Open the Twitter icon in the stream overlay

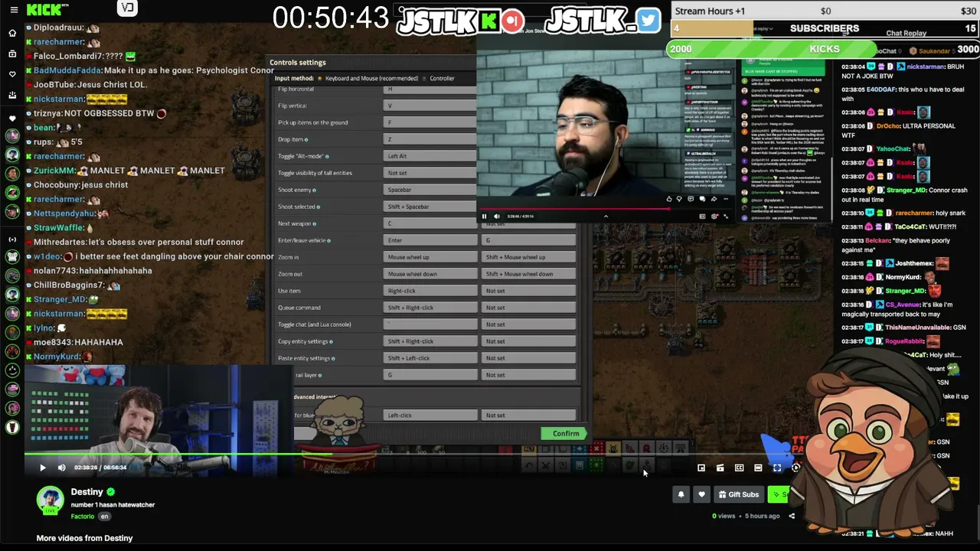(x=648, y=21)
